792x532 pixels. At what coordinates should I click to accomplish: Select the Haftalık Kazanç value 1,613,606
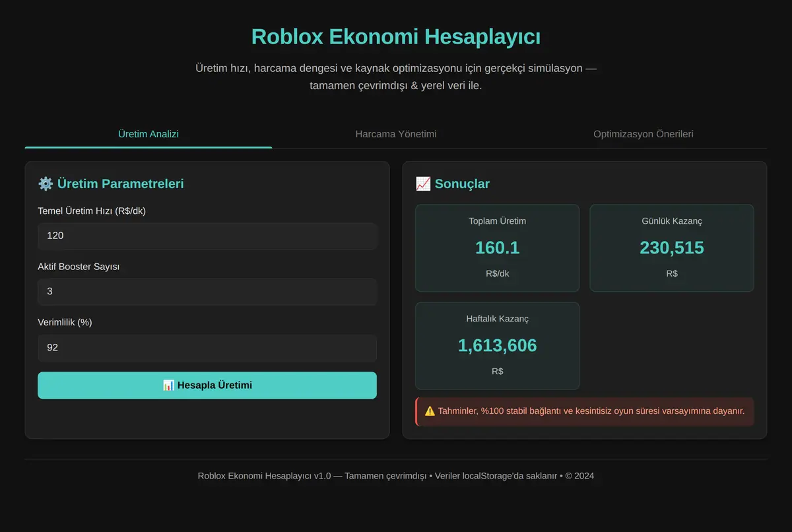(x=497, y=346)
